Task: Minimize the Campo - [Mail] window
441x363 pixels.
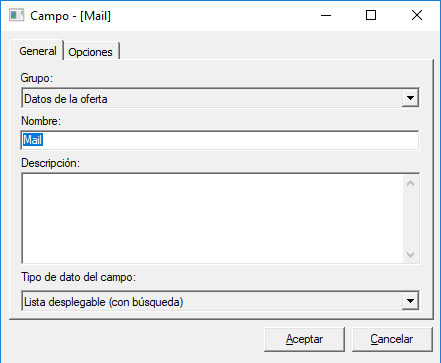Action: (x=326, y=15)
